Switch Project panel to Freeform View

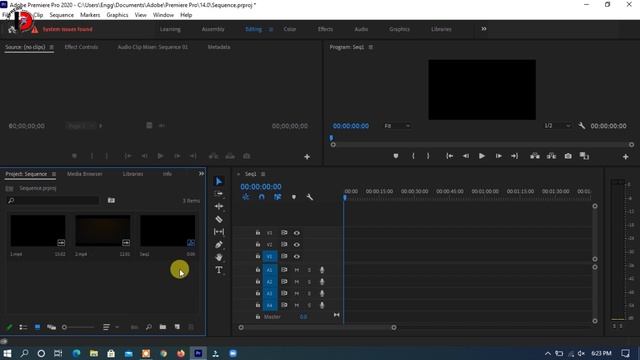51,327
